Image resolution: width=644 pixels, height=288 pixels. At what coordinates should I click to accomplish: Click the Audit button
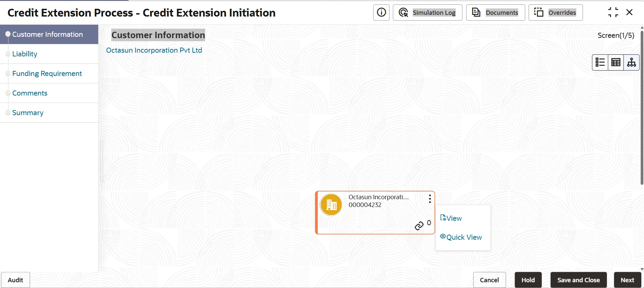coord(16,280)
